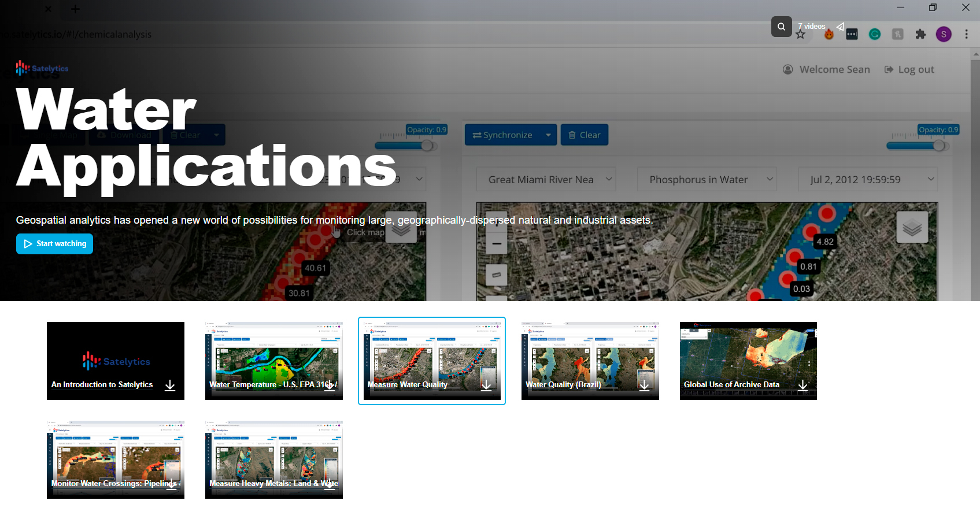
Task: Open the Great Miami River location dropdown
Action: [x=546, y=179]
